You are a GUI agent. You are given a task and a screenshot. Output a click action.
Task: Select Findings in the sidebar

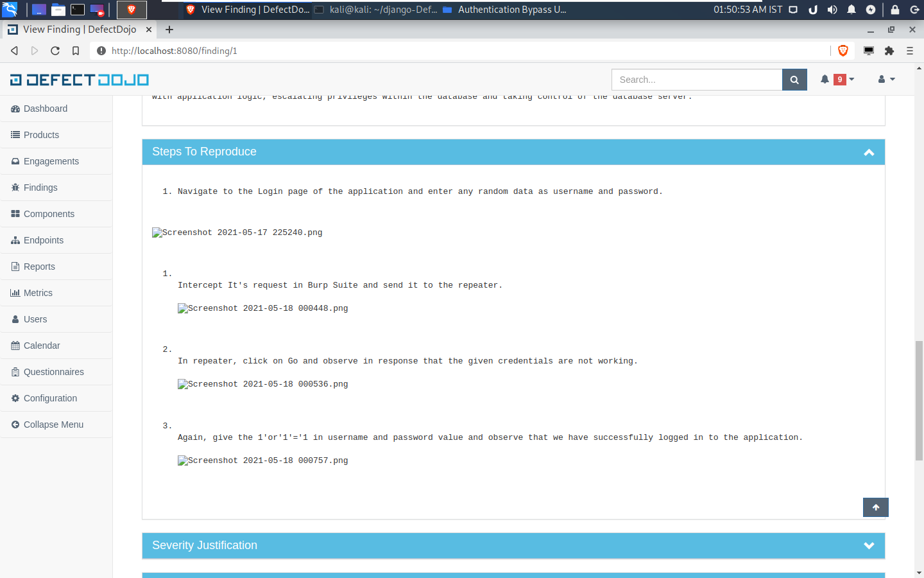[x=42, y=188]
